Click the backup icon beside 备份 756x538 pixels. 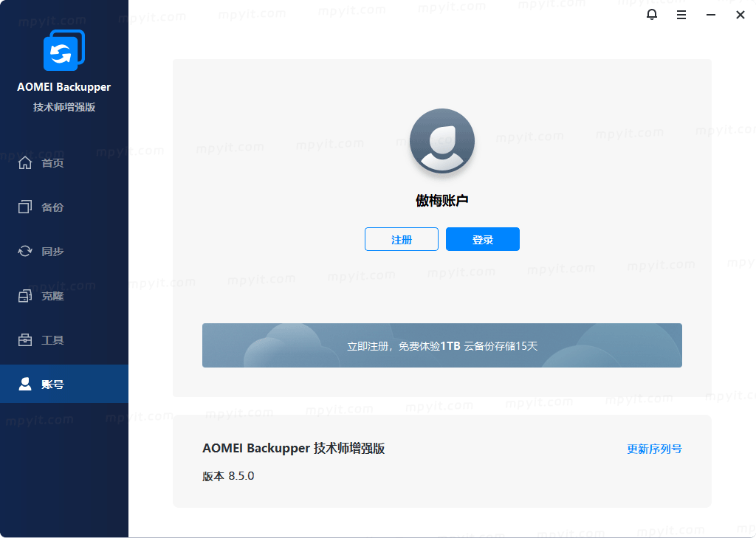25,207
